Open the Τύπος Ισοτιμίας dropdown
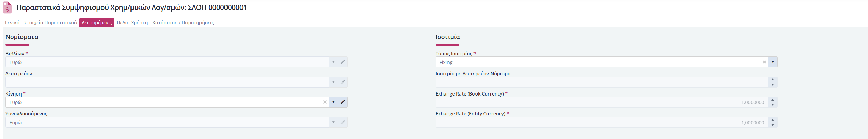This screenshot has width=868, height=139. pos(773,62)
